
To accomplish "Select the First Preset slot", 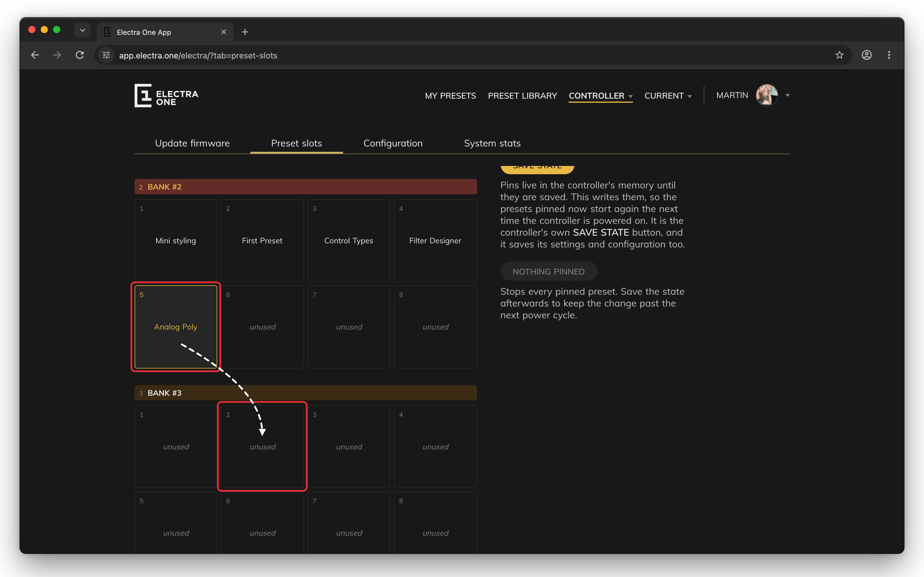I will 262,240.
